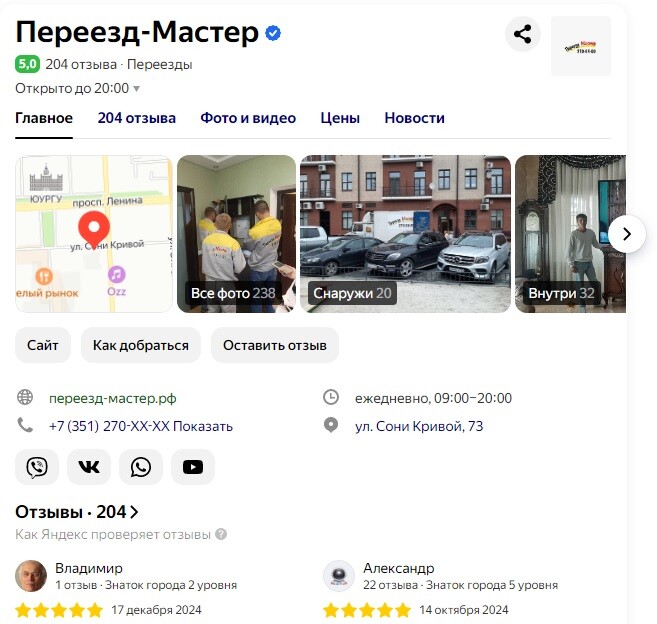This screenshot has width=657, height=624.
Task: Open the VK social network icon
Action: (89, 467)
